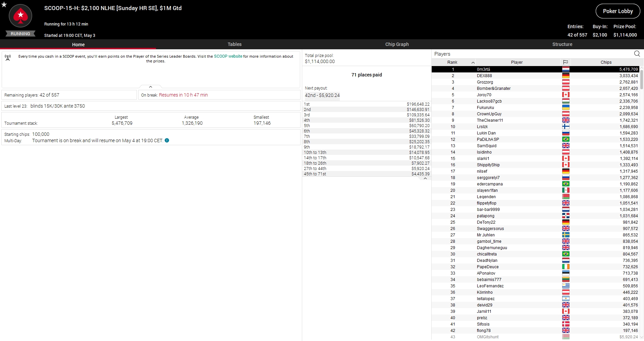The width and height of the screenshot is (644, 341).
Task: Click the Ukrainian flag next to Fukuruku
Action: [566, 108]
